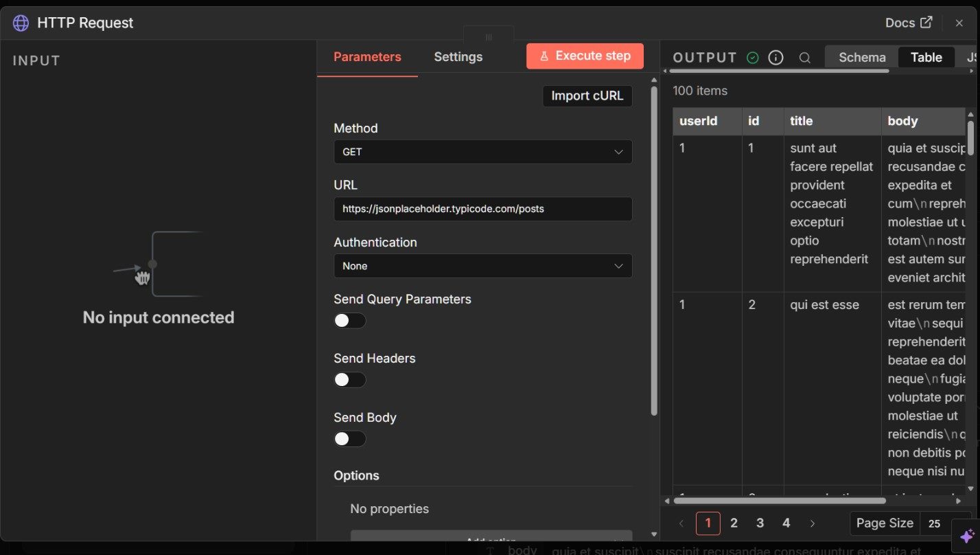The height and width of the screenshot is (555, 980).
Task: Click the globe HTTP Request icon
Action: click(x=21, y=23)
